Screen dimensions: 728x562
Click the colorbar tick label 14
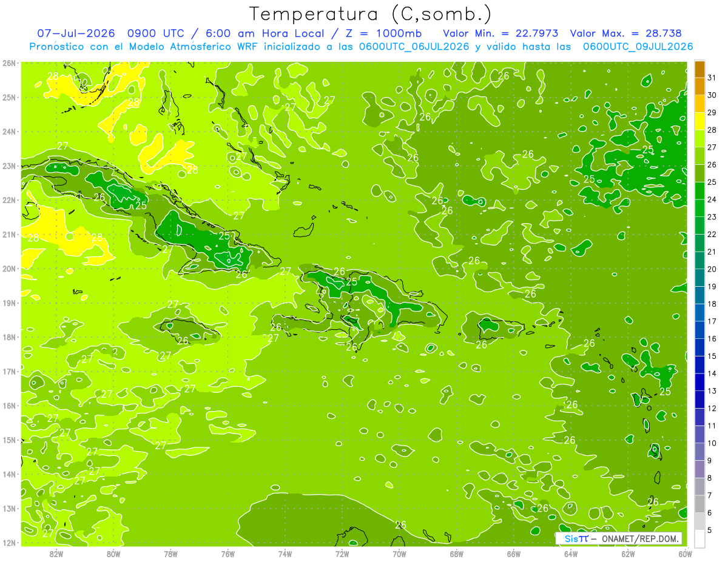[x=712, y=373]
